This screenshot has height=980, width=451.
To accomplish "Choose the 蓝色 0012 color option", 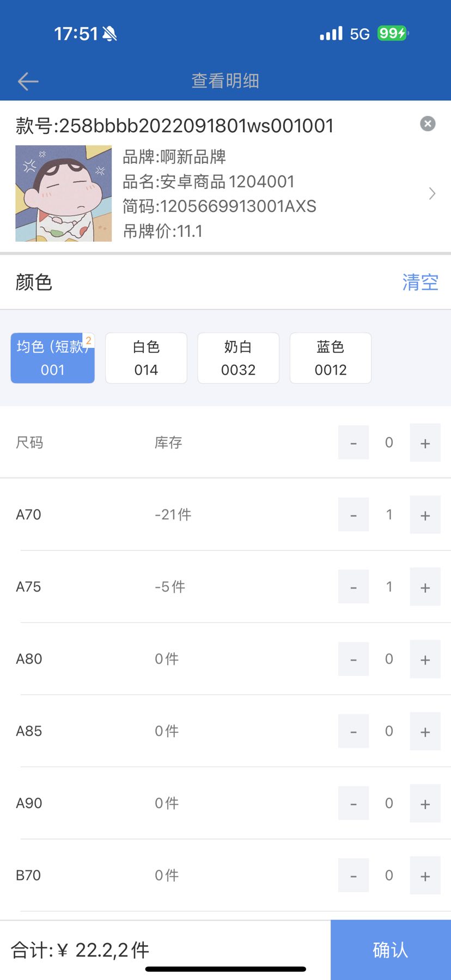I will click(331, 358).
